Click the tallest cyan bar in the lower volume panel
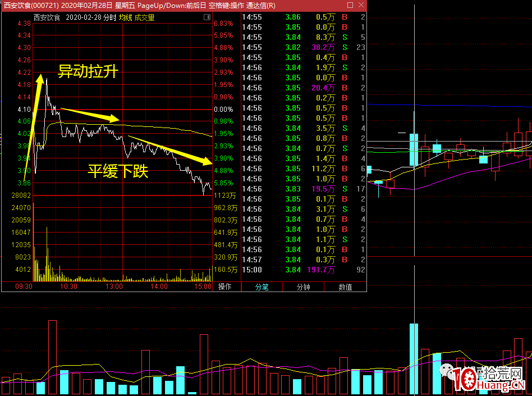This screenshot has height=396, width=532. 414,359
